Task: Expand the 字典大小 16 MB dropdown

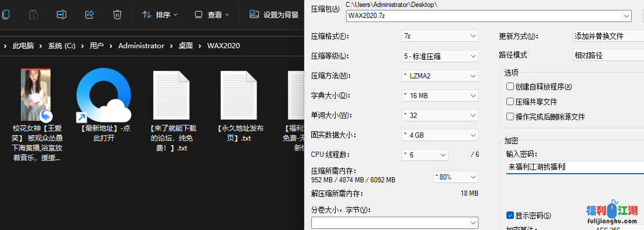Action: coord(440,95)
